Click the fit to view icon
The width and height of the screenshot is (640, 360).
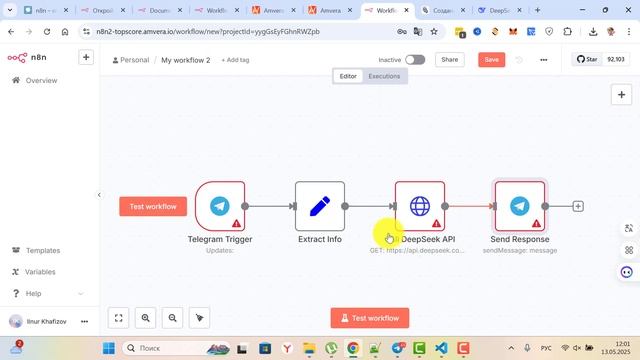118,318
